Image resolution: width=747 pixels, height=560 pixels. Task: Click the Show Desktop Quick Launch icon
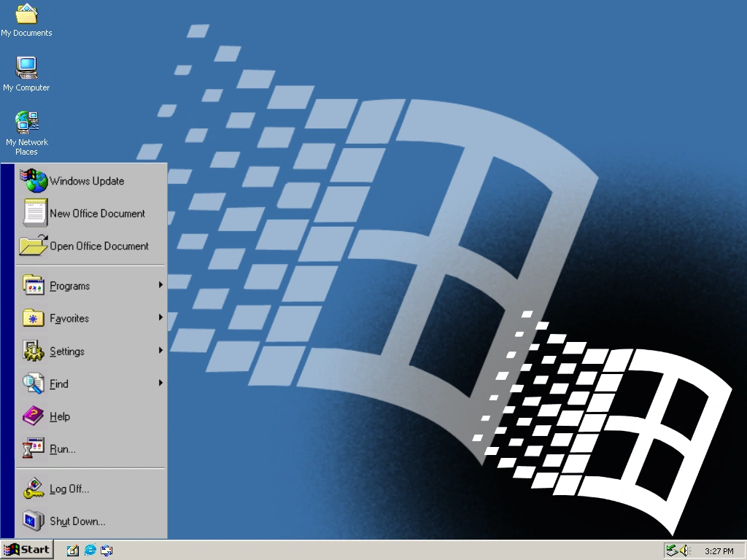[x=72, y=550]
